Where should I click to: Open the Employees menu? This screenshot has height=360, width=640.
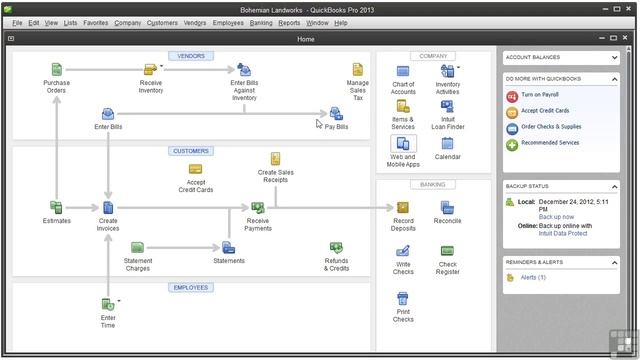(228, 23)
